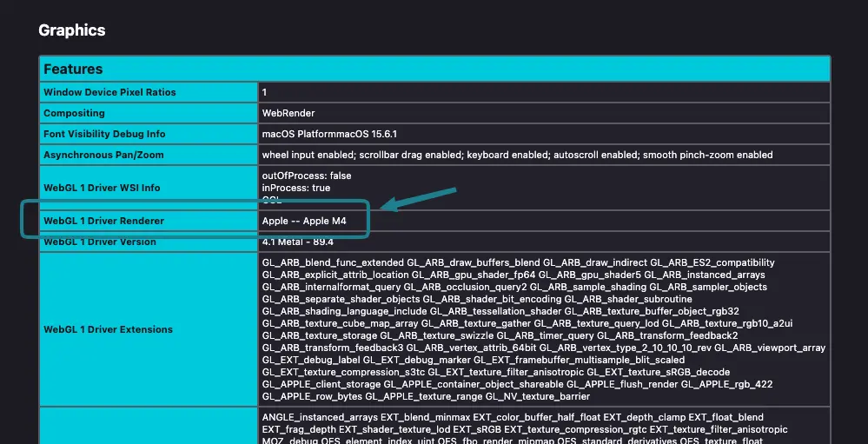Select the WebGL 1 Driver WSI Info label
Viewport: 868px width, 444px height.
102,188
